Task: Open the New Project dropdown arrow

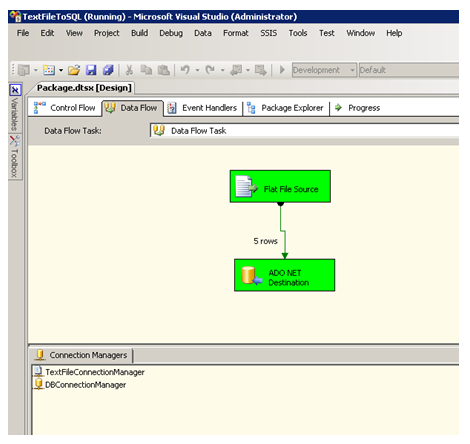Action: tap(36, 70)
